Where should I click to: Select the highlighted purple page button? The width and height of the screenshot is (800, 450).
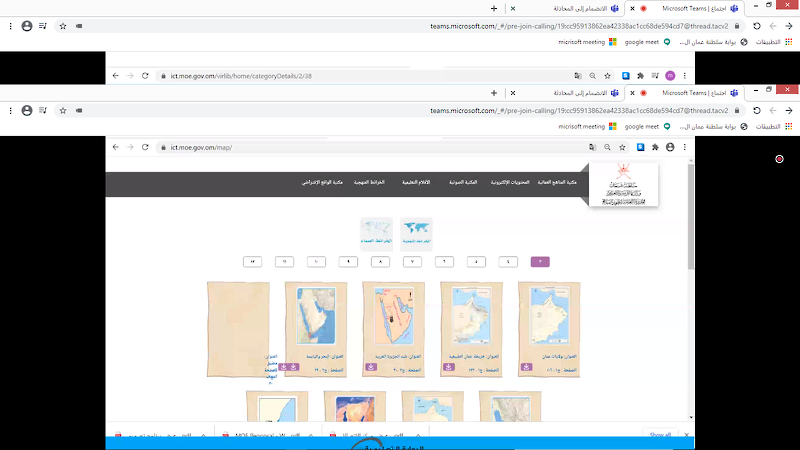pos(540,262)
